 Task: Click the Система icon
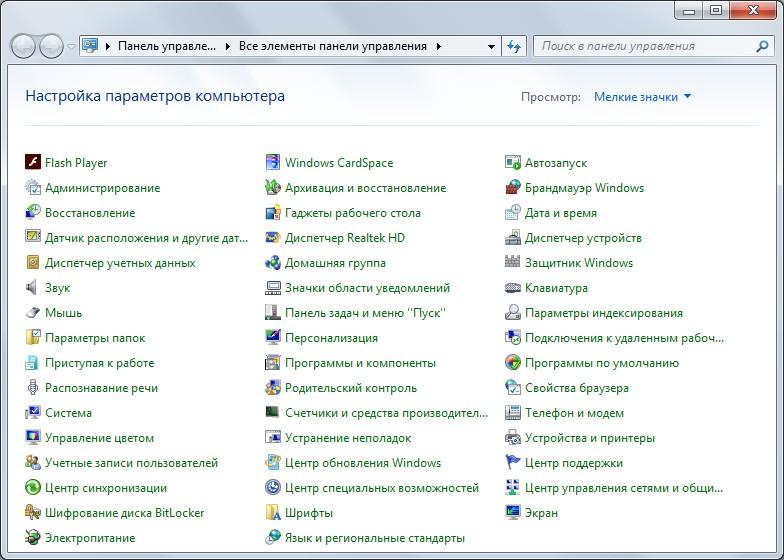click(32, 412)
